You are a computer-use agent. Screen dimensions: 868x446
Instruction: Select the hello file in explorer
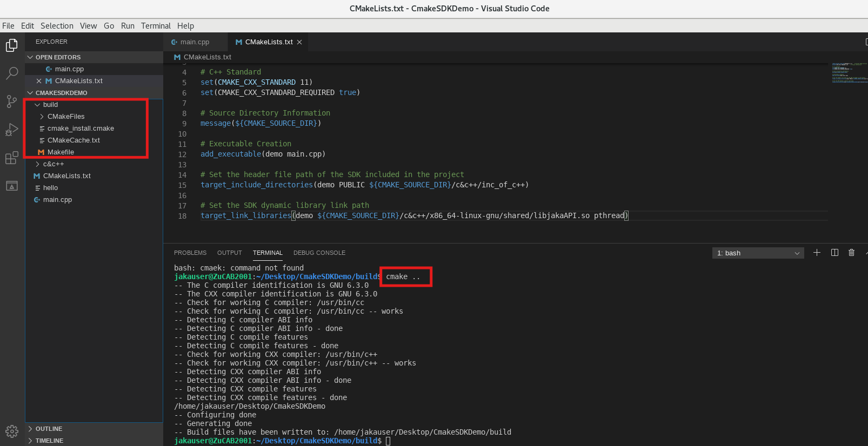(x=50, y=188)
